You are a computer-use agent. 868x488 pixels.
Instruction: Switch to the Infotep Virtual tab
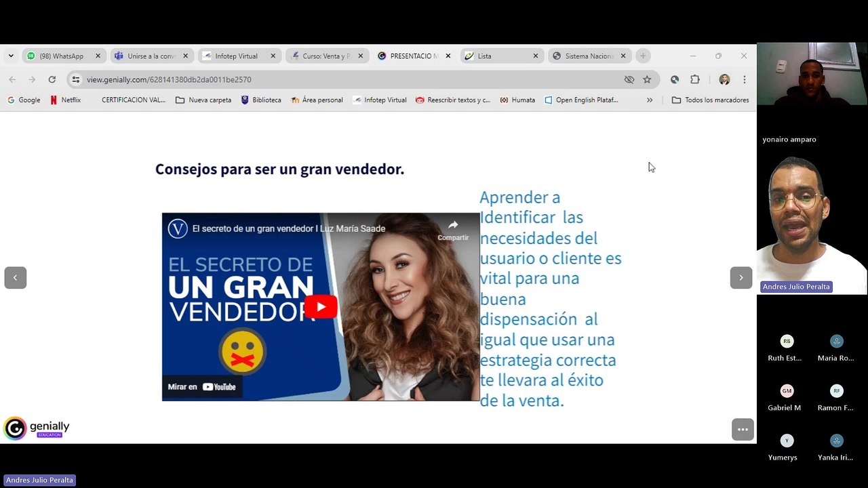[239, 56]
